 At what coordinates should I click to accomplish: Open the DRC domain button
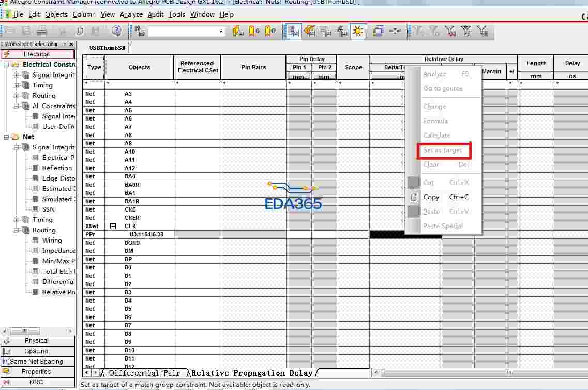point(38,382)
